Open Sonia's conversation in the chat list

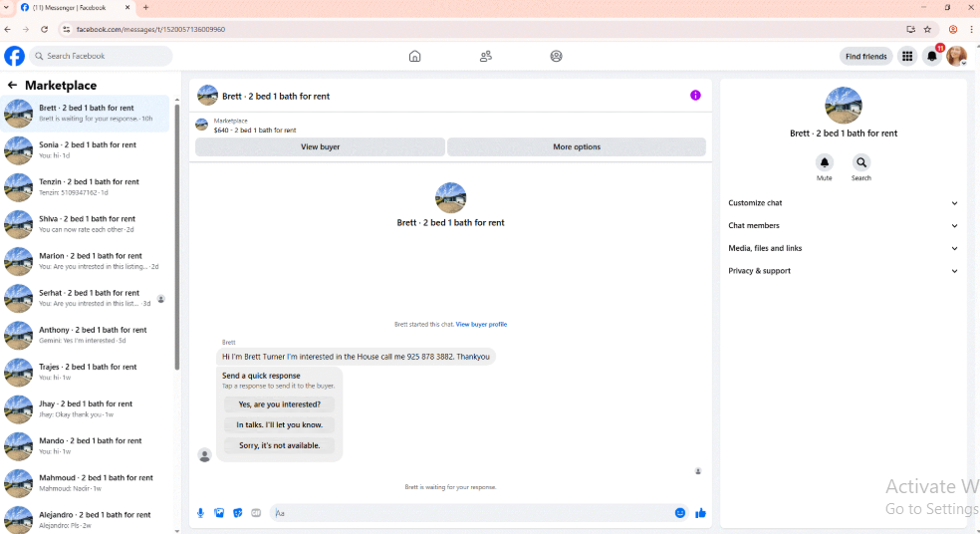tap(86, 150)
